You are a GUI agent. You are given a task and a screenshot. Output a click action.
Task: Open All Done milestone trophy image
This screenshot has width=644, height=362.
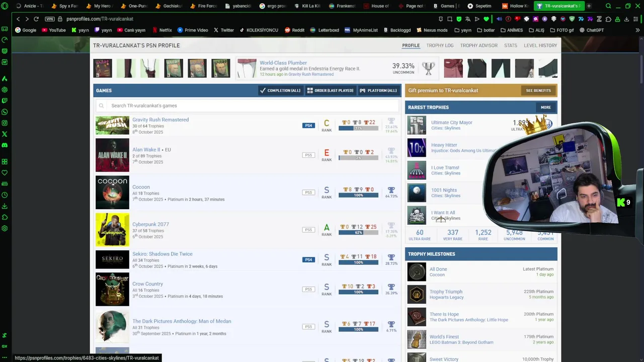point(417,272)
